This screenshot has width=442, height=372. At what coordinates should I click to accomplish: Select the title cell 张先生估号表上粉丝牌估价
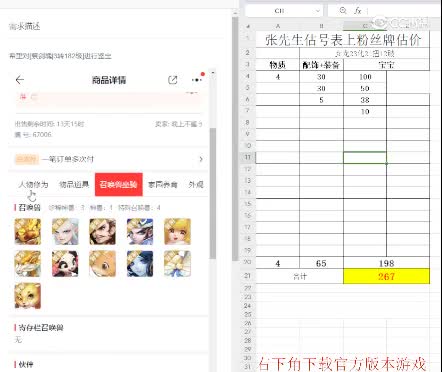pos(343,39)
